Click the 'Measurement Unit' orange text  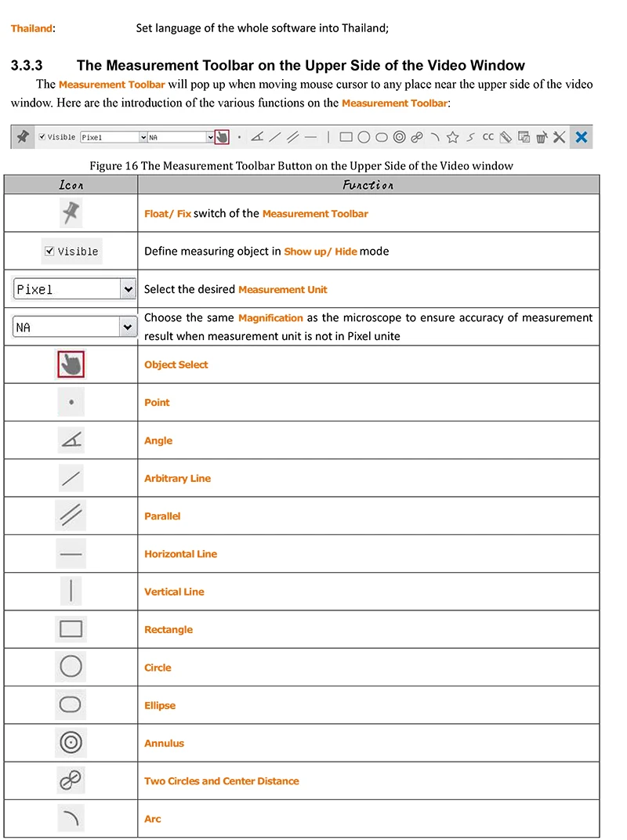click(282, 289)
